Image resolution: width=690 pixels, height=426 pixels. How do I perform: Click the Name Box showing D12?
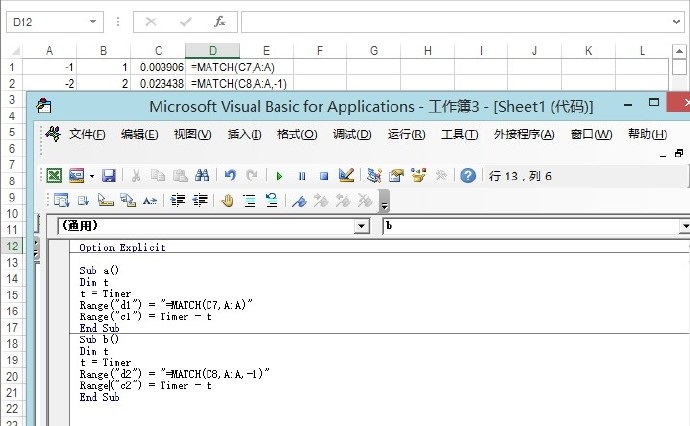(47, 22)
